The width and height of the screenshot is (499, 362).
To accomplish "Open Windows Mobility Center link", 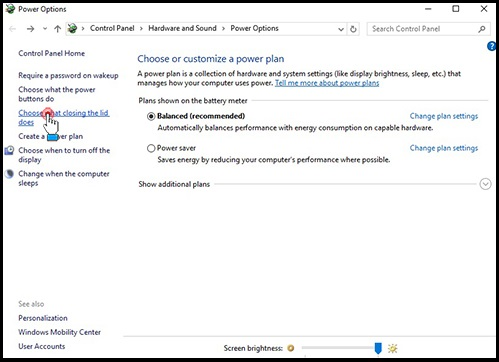I will click(60, 332).
